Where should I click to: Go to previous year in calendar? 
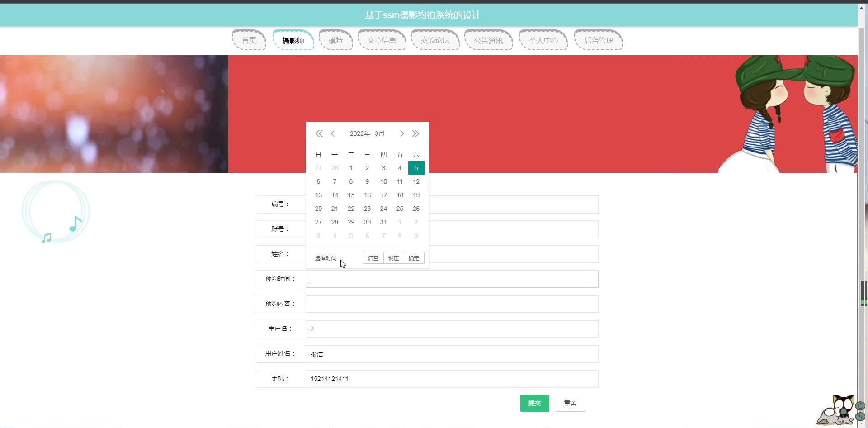click(x=319, y=133)
